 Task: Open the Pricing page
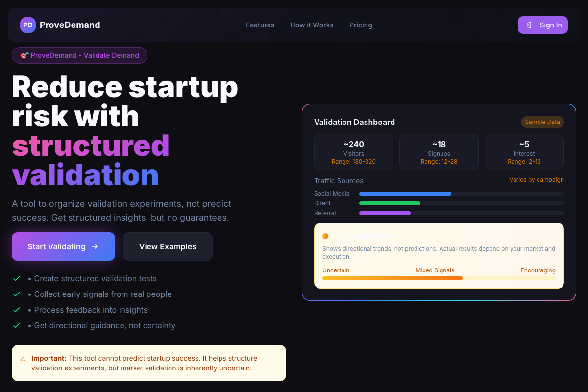(x=361, y=25)
